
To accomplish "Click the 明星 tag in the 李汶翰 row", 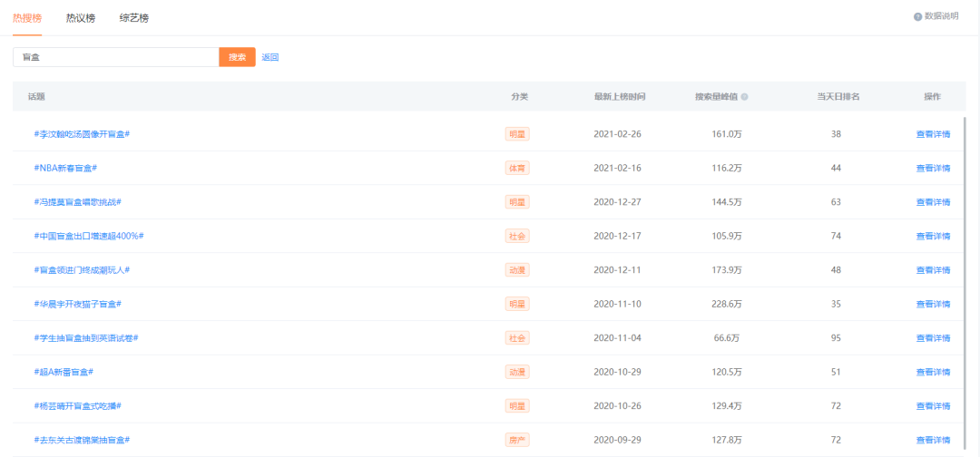I will pyautogui.click(x=517, y=133).
